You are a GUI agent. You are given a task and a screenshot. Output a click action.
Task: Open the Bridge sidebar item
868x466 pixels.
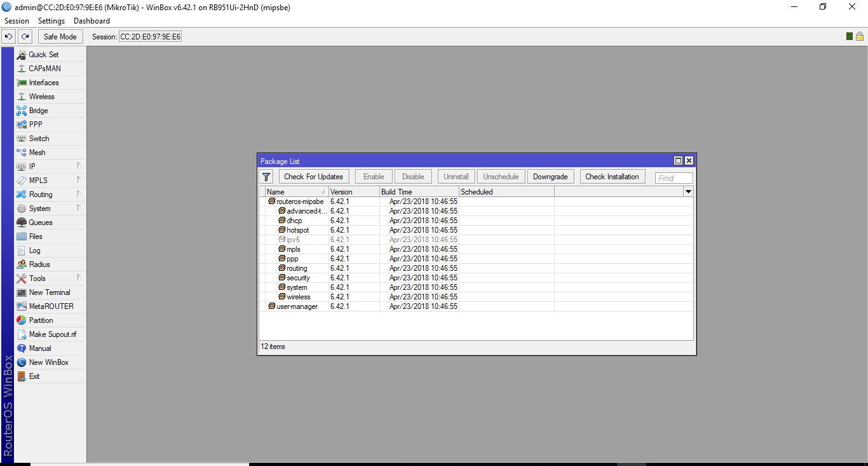[50, 111]
